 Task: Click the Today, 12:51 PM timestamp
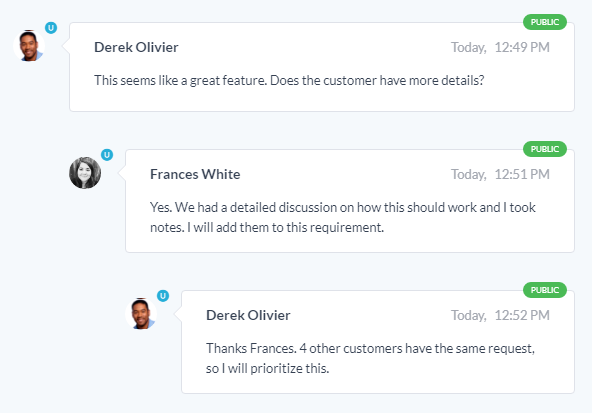click(x=500, y=174)
